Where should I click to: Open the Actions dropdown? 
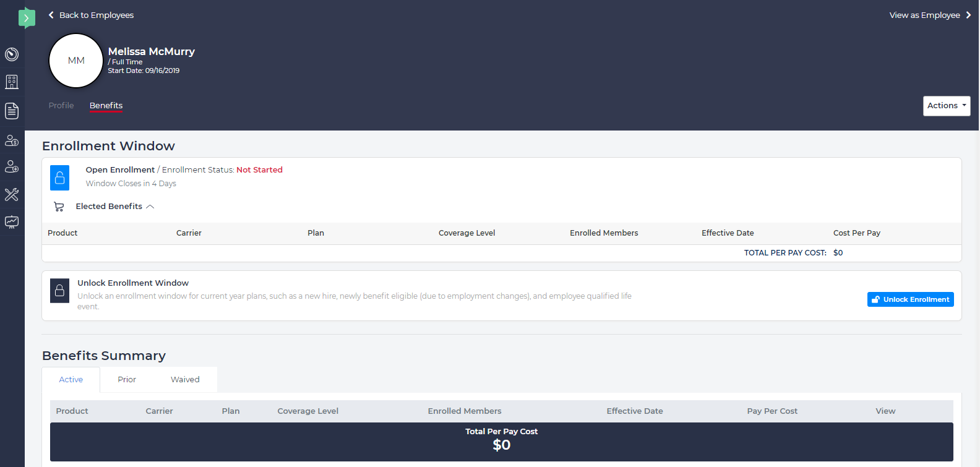(x=946, y=106)
